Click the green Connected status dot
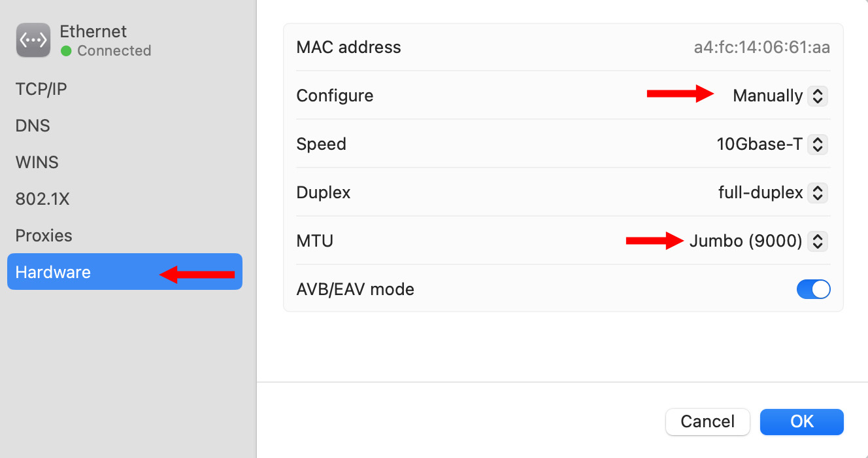Viewport: 868px width, 458px height. [x=66, y=50]
